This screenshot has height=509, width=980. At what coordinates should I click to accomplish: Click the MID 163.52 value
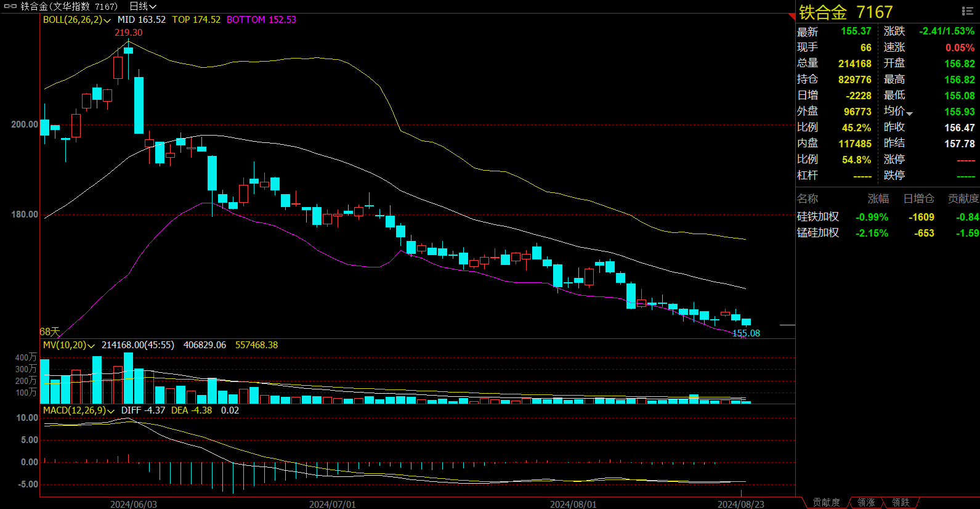[x=142, y=20]
